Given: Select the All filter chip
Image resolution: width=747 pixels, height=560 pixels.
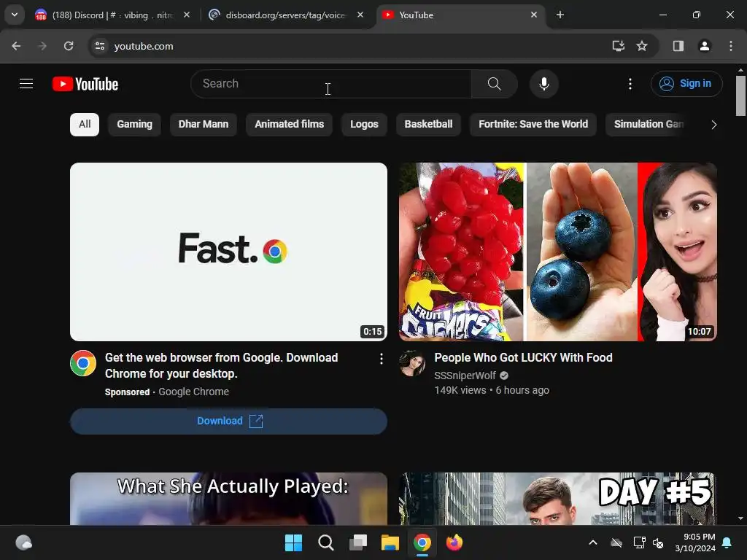Looking at the screenshot, I should (85, 124).
